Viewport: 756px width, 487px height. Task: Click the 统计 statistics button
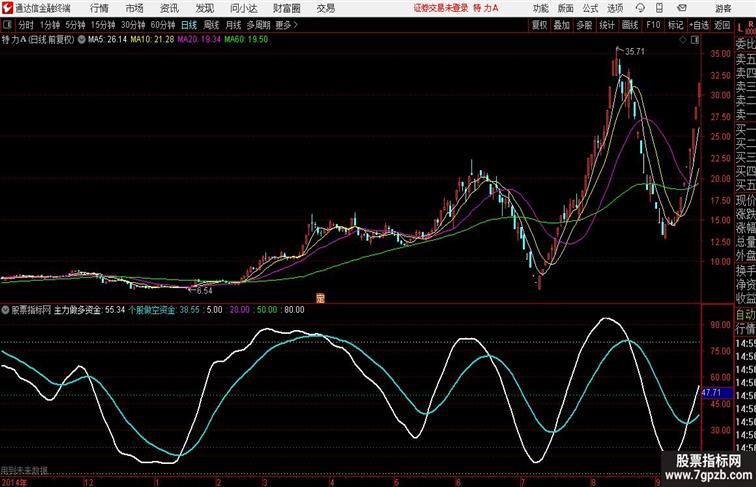(607, 25)
